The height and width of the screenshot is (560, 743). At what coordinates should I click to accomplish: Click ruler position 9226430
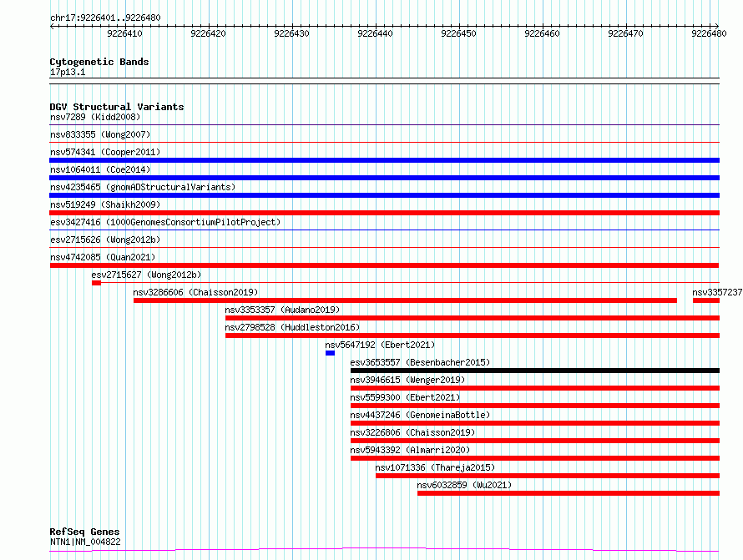tap(291, 33)
